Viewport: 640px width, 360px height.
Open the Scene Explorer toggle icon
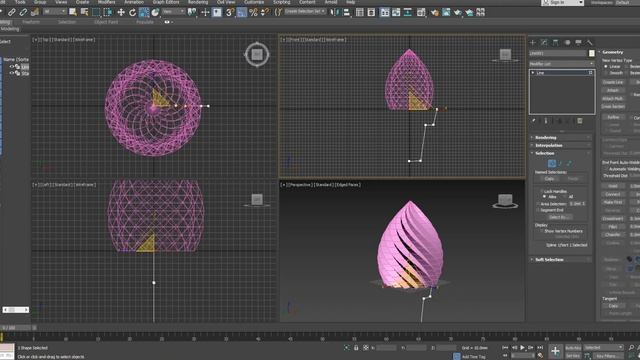pos(360,13)
